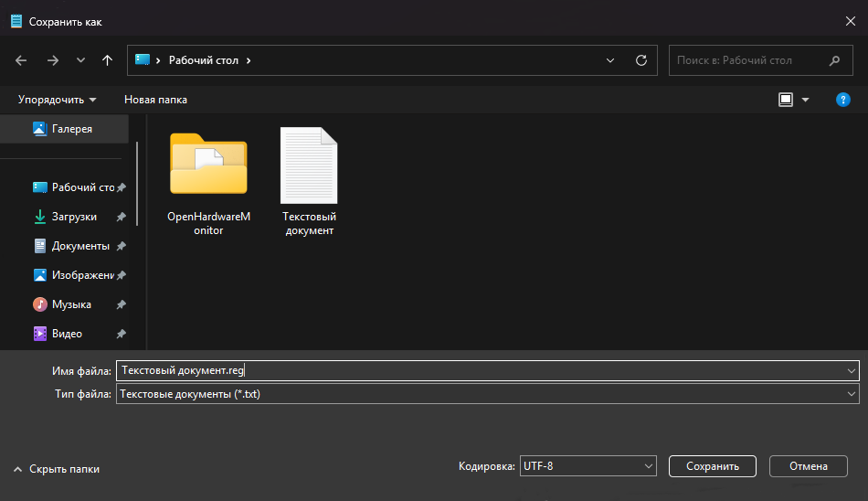The height and width of the screenshot is (501, 868).
Task: Open Документы in the sidebar
Action: [80, 246]
